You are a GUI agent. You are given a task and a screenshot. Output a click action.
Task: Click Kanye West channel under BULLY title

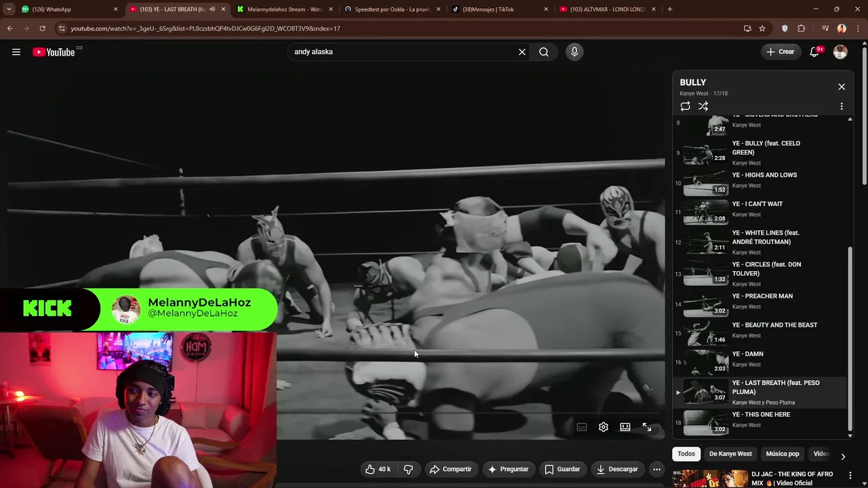694,94
